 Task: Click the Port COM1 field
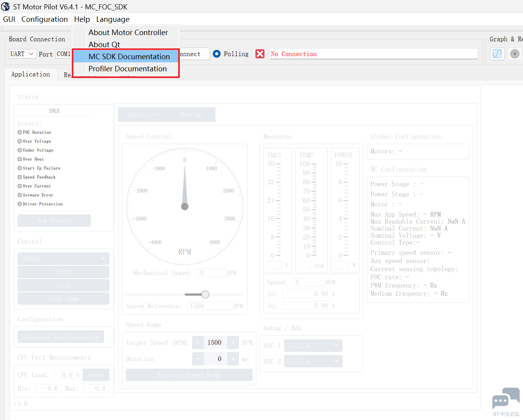[64, 54]
